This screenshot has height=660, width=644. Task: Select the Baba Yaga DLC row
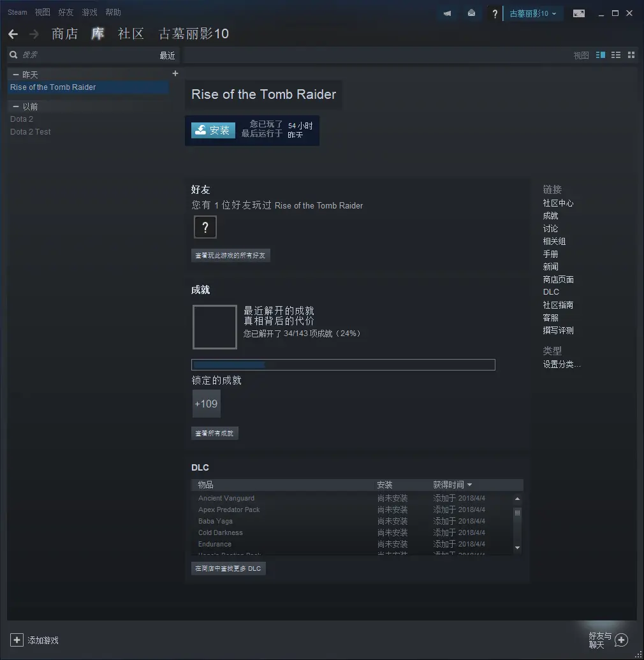pos(353,521)
